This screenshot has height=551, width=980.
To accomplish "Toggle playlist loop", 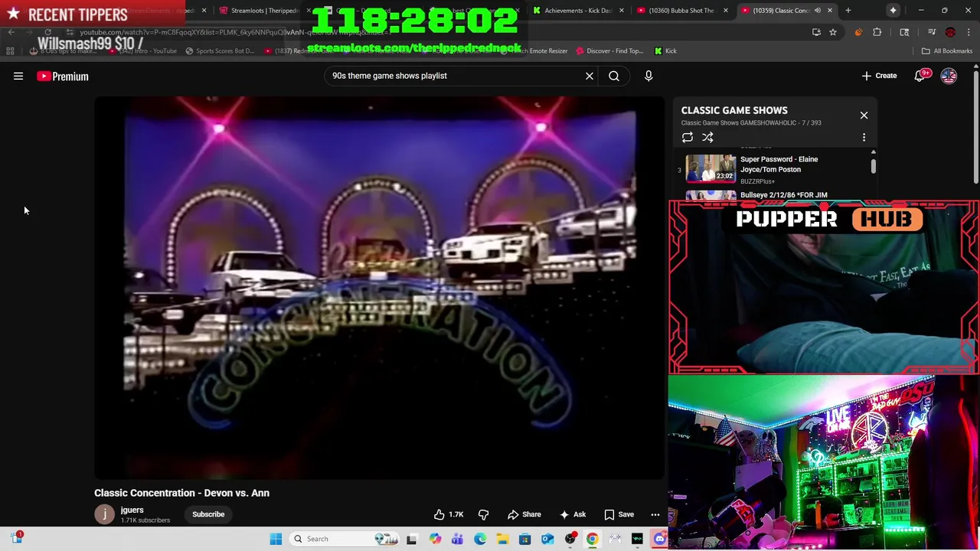I will point(688,138).
